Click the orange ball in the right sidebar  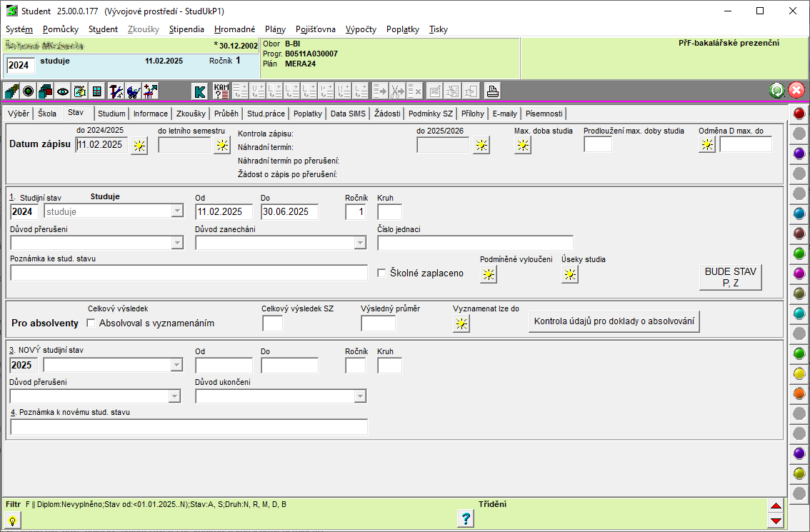click(x=799, y=393)
